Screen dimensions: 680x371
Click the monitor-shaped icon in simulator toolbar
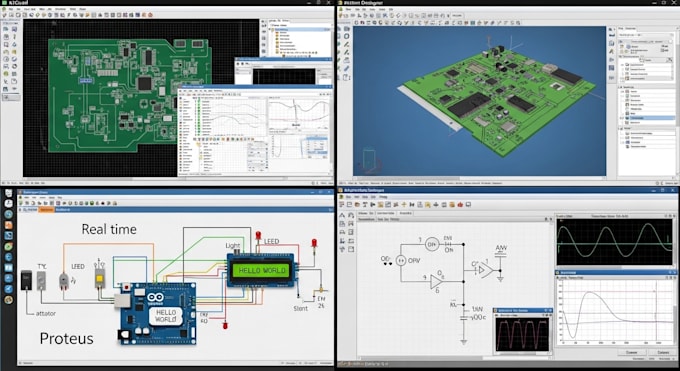468,204
